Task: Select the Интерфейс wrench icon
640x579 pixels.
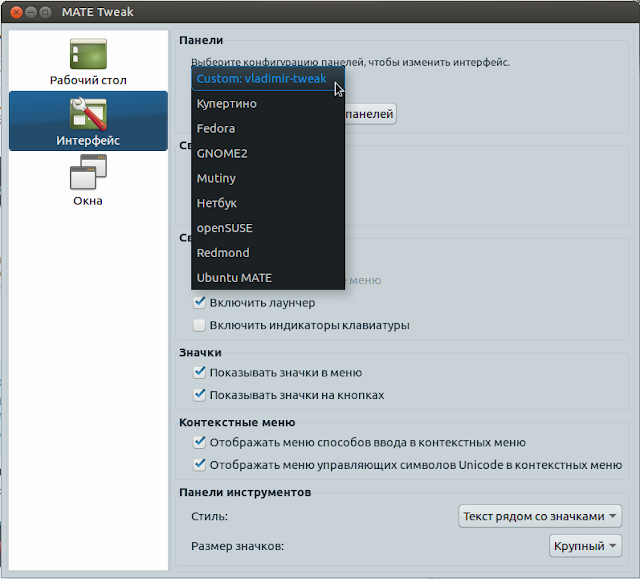Action: pyautogui.click(x=88, y=113)
